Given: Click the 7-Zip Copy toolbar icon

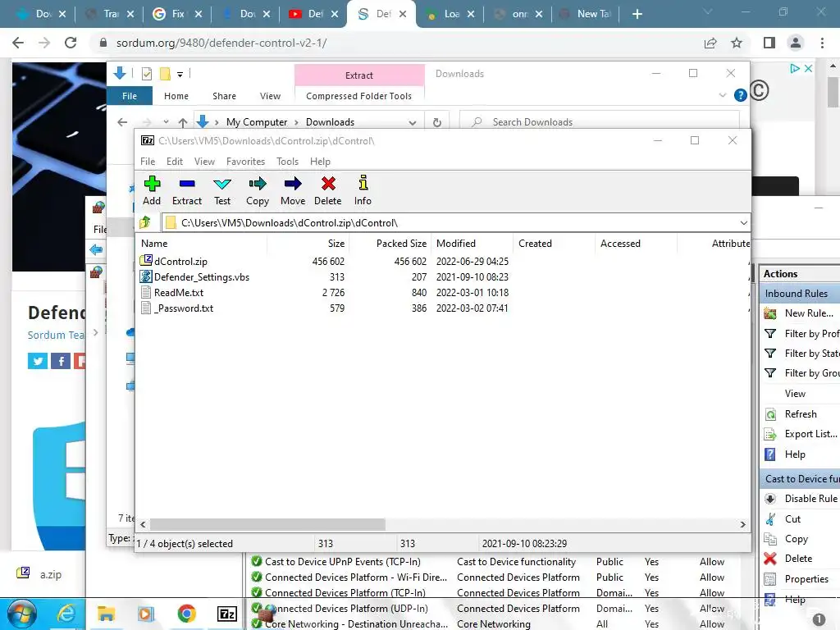Looking at the screenshot, I should tap(257, 185).
